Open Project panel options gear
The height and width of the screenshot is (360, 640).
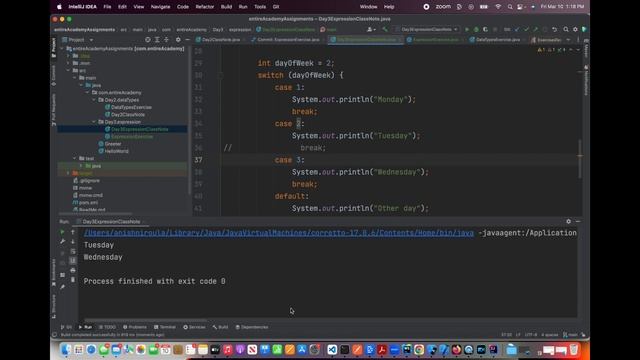point(178,40)
